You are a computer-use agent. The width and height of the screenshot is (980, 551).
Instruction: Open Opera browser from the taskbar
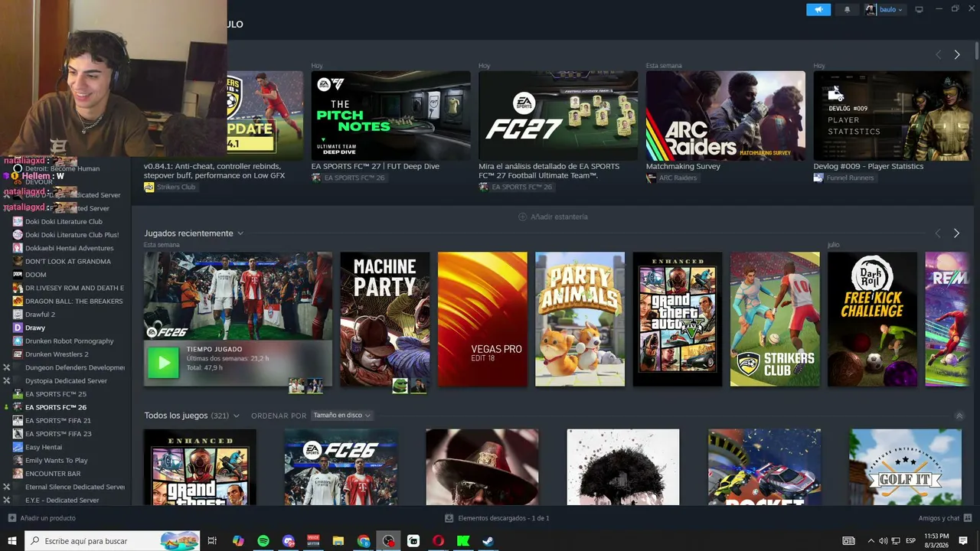click(x=438, y=541)
